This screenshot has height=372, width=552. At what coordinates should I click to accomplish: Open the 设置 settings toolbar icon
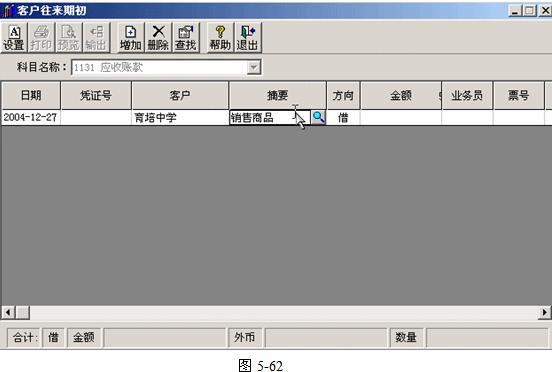14,37
